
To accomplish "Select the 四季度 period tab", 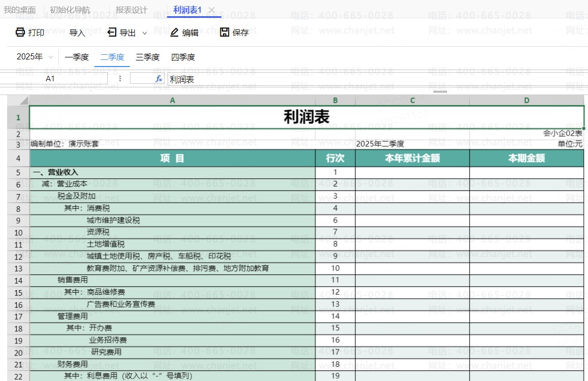I will (x=183, y=57).
